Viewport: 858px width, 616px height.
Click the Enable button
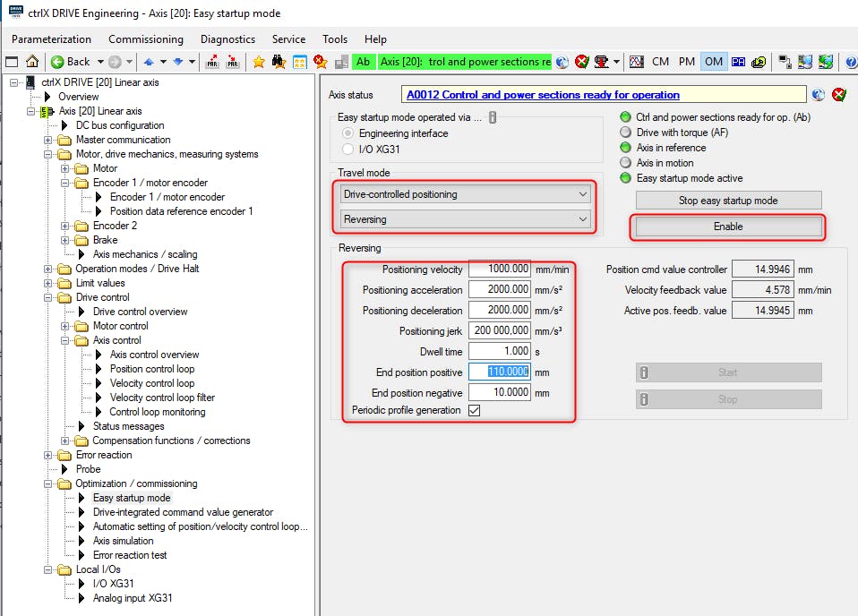728,227
